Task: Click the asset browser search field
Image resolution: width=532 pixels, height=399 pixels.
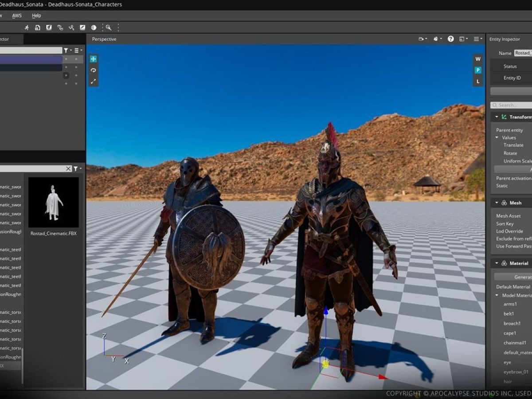Action: [32, 168]
